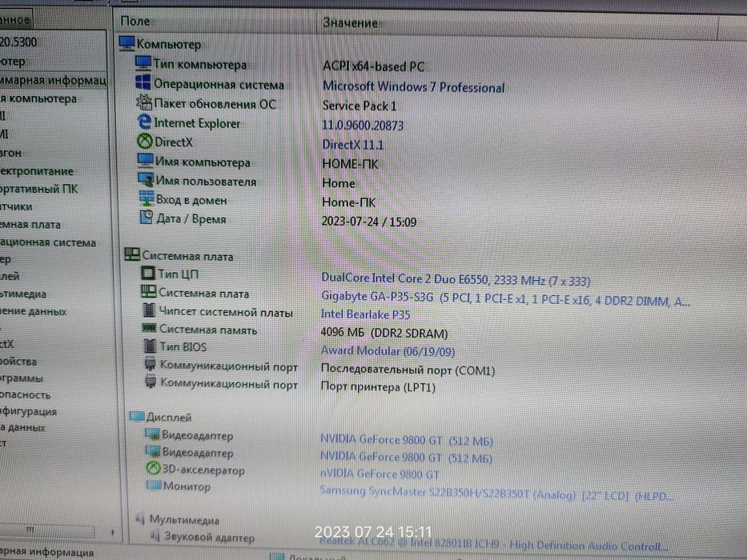
Task: Select Конфигурация item in left tree
Action: point(29,411)
